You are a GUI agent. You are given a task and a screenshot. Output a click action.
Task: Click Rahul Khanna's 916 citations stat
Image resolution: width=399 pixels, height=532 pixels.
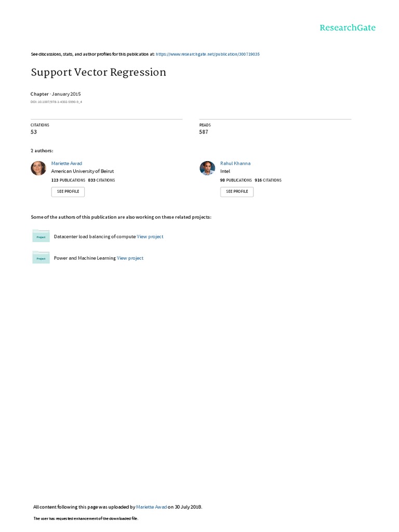pyautogui.click(x=268, y=180)
